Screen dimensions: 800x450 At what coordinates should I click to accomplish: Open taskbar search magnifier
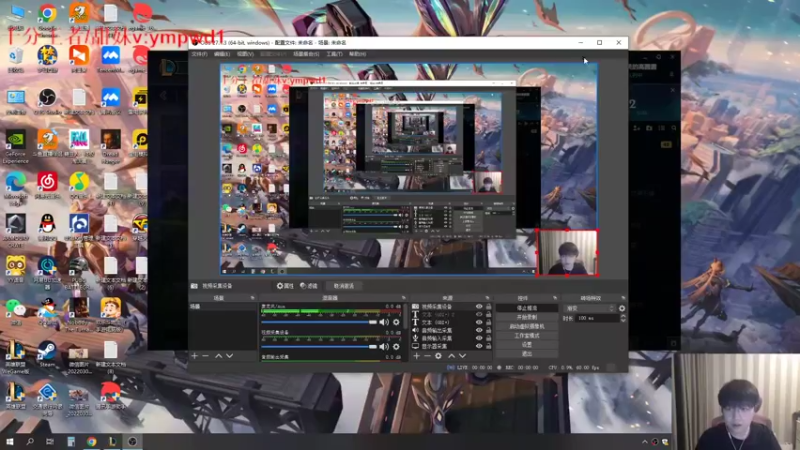tap(30, 441)
